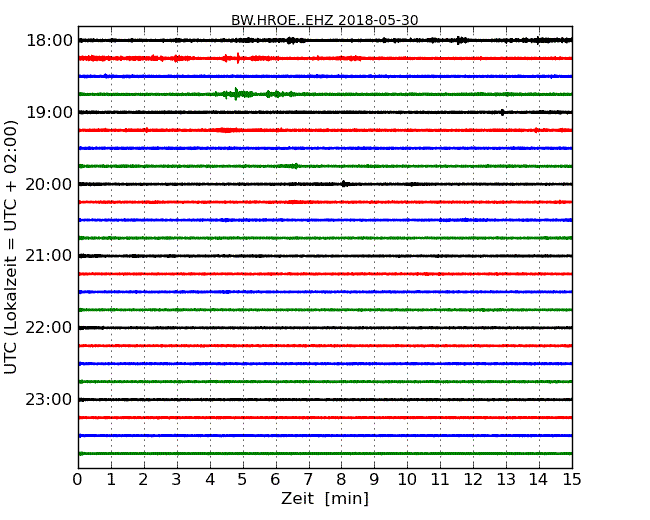The height and width of the screenshot is (520, 650).
Task: Select the x-axis tick label 9
Action: click(x=374, y=480)
